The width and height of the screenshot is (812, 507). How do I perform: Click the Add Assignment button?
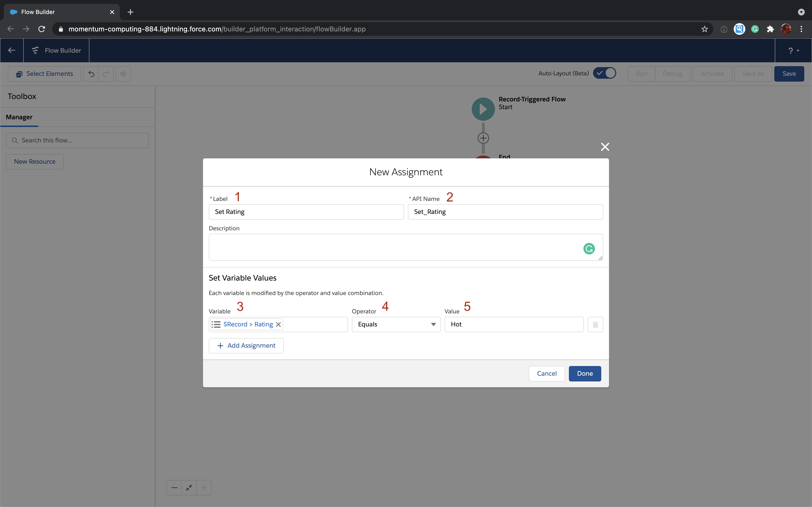click(x=246, y=345)
